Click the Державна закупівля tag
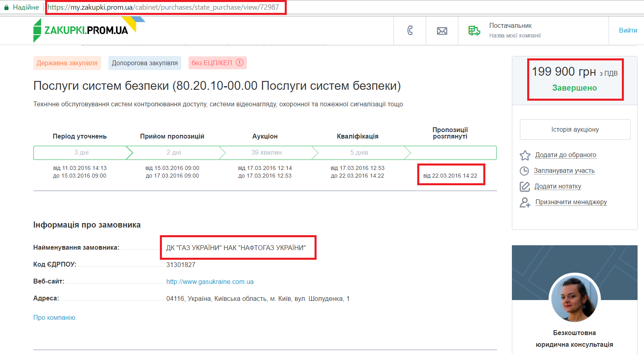This screenshot has height=354, width=644. point(67,63)
